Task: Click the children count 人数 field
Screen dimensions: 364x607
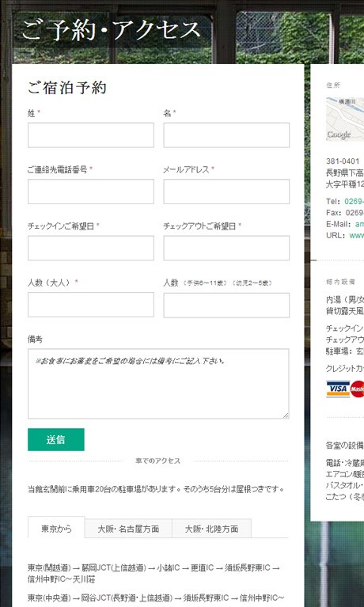Action: tap(226, 305)
